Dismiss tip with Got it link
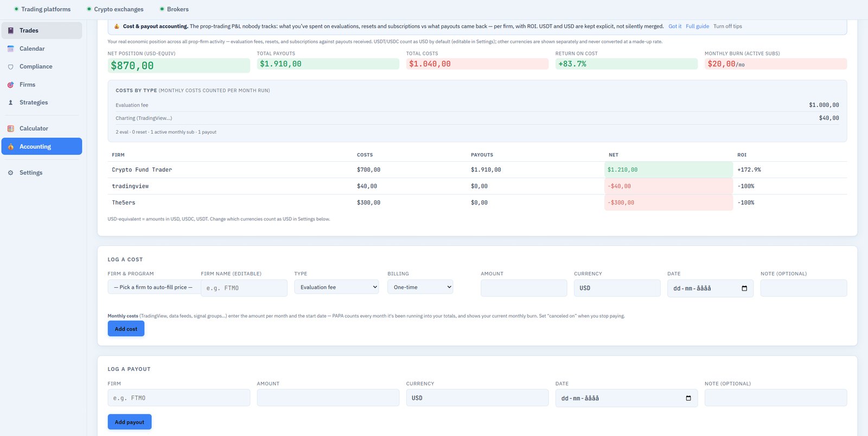The image size is (868, 436). click(675, 26)
